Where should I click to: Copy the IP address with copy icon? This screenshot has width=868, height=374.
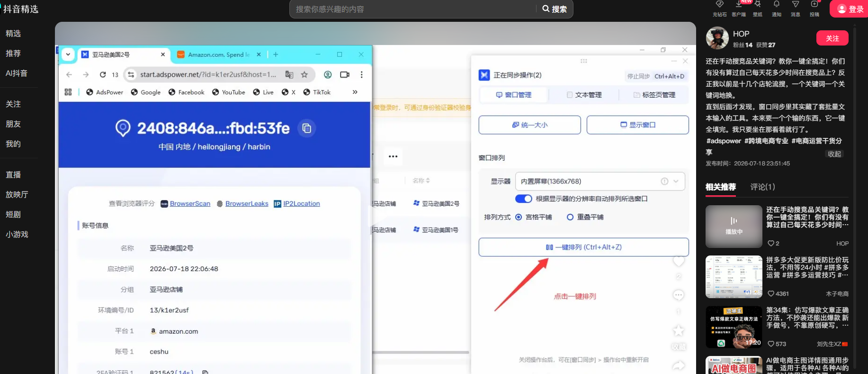[x=307, y=128]
